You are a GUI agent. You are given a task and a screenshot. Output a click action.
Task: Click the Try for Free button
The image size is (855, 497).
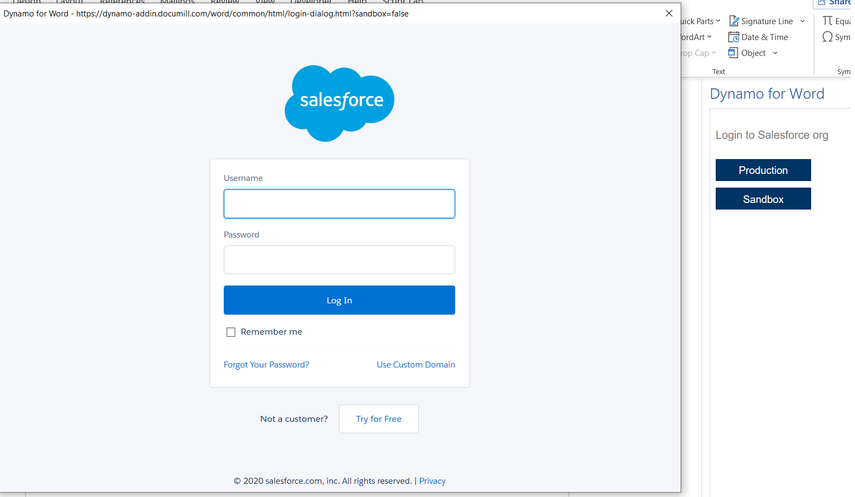(378, 419)
